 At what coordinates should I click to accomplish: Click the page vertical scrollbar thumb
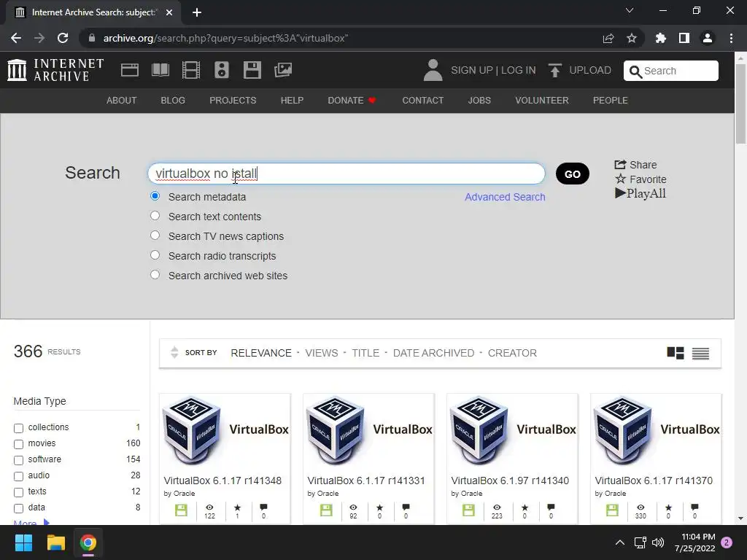pos(740,104)
